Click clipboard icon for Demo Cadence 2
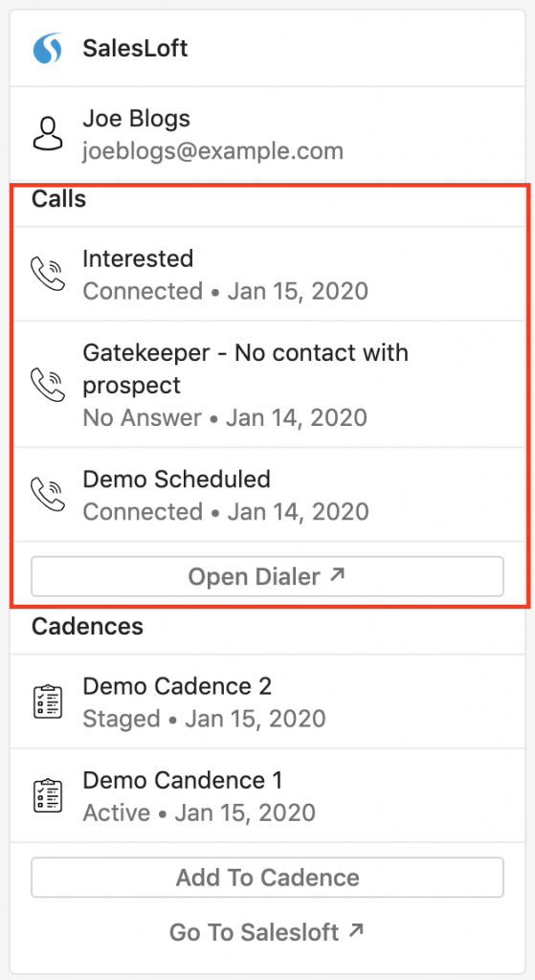 pos(48,702)
